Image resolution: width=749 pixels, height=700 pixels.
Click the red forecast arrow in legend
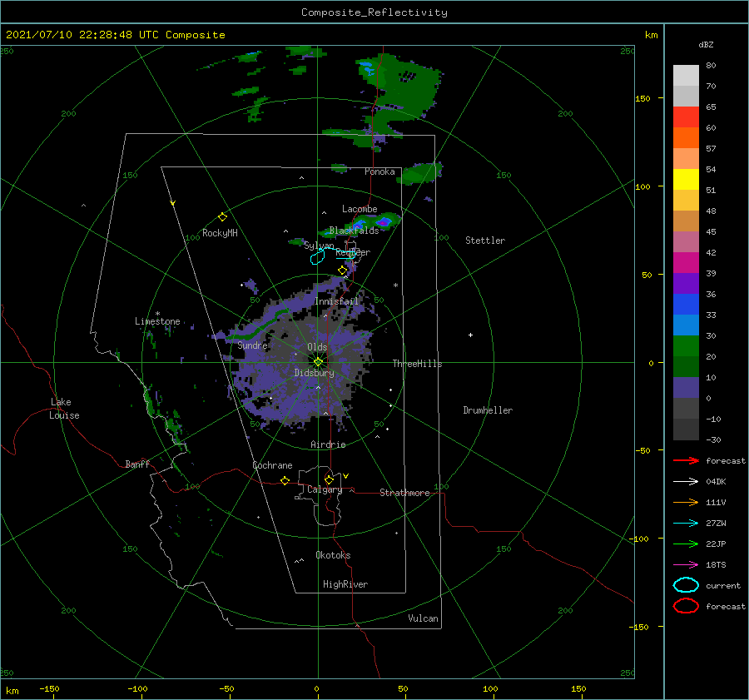tap(686, 460)
